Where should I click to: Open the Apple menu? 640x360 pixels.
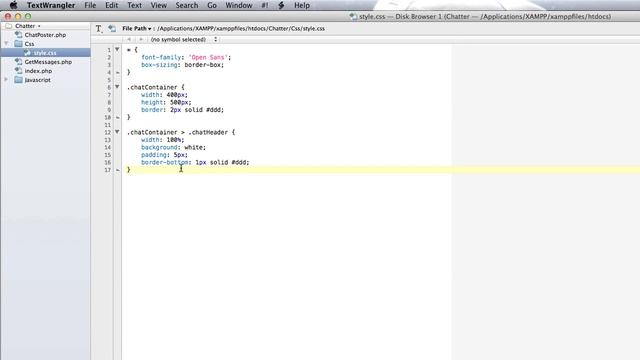(13, 5)
